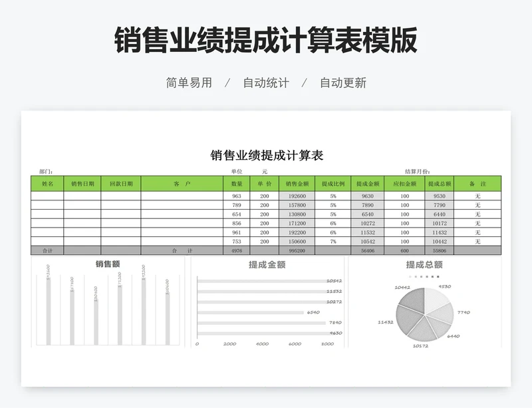Click the 简单易用 subtitle text
The height and width of the screenshot is (408, 532).
coord(189,83)
